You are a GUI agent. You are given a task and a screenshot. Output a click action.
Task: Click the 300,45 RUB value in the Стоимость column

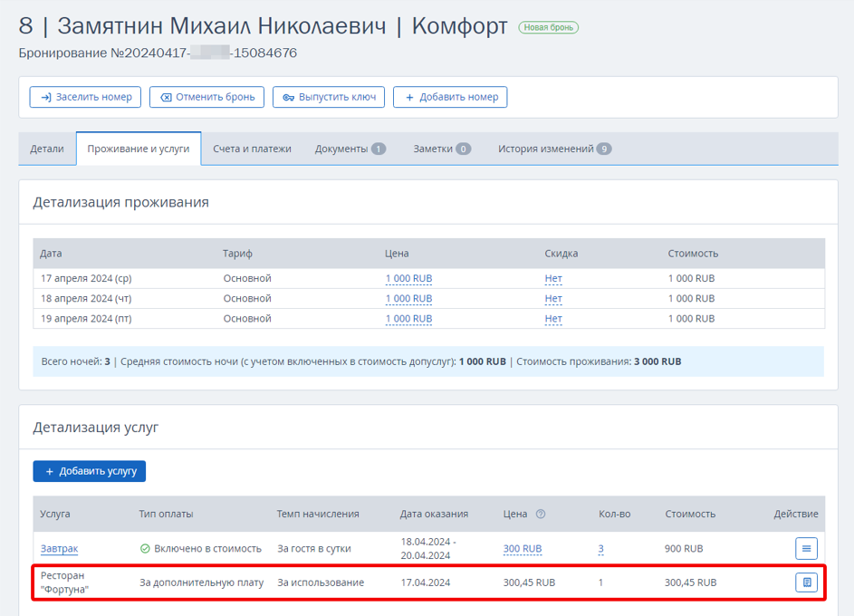coord(691,582)
